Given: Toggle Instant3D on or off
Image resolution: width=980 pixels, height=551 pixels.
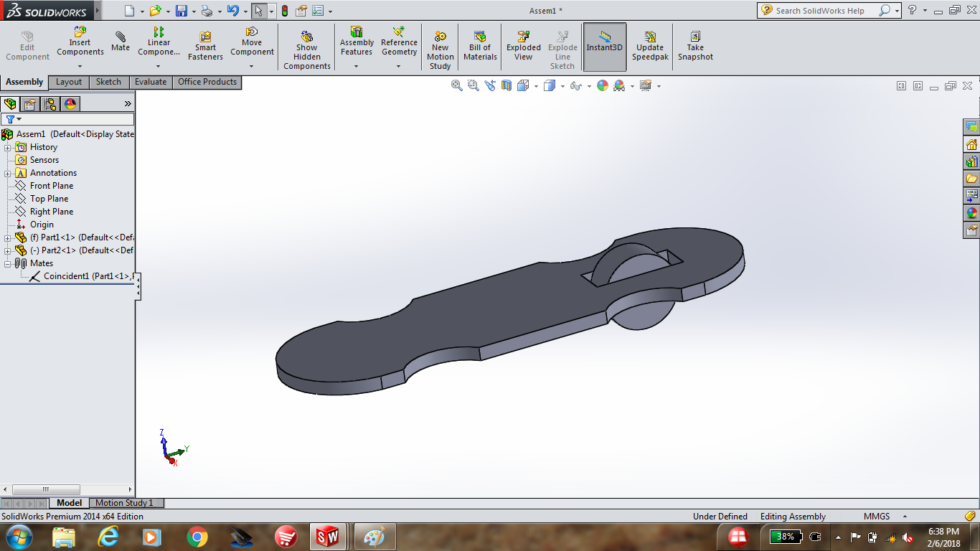Looking at the screenshot, I should coord(605,47).
